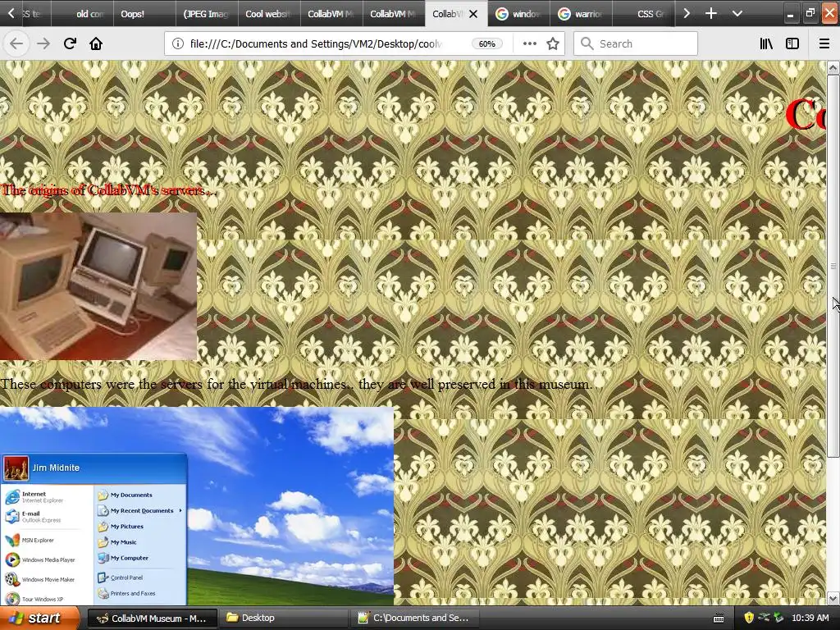This screenshot has height=630, width=840.
Task: Expand the list all tabs dropdown
Action: (x=737, y=13)
